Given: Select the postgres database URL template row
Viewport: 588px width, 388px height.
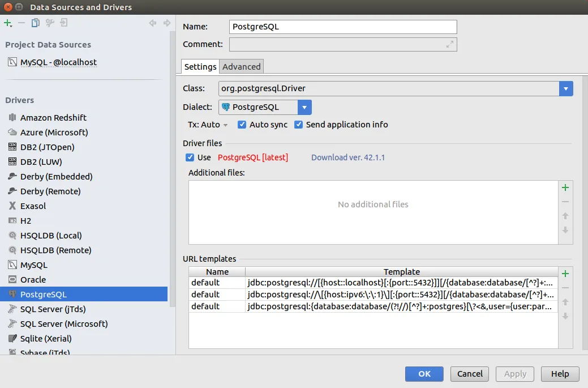Looking at the screenshot, I should [x=373, y=306].
